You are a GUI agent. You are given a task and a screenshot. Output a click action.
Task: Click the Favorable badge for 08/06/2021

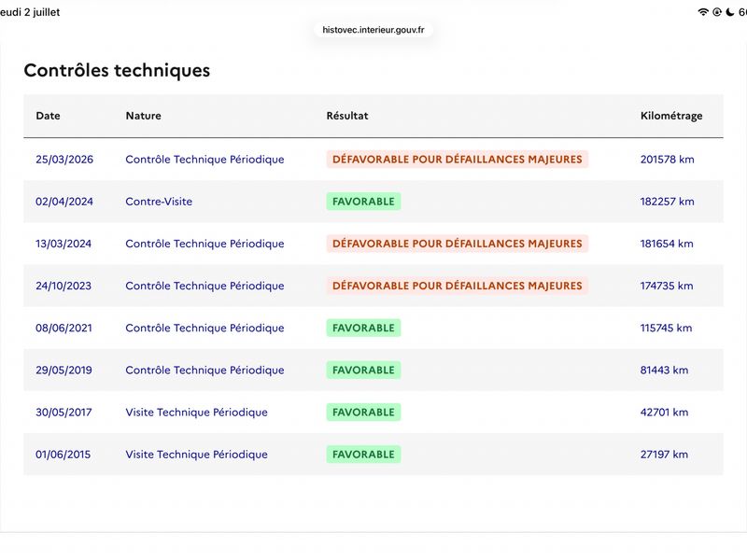pyautogui.click(x=363, y=329)
